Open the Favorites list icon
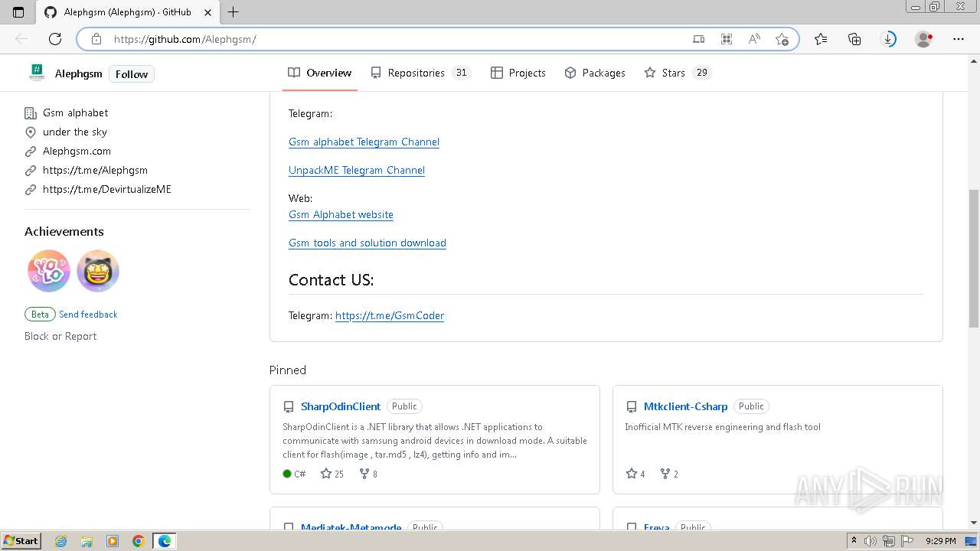 coord(821,39)
